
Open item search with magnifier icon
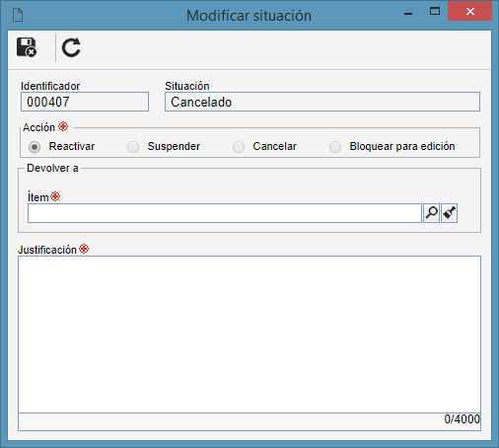pos(432,213)
